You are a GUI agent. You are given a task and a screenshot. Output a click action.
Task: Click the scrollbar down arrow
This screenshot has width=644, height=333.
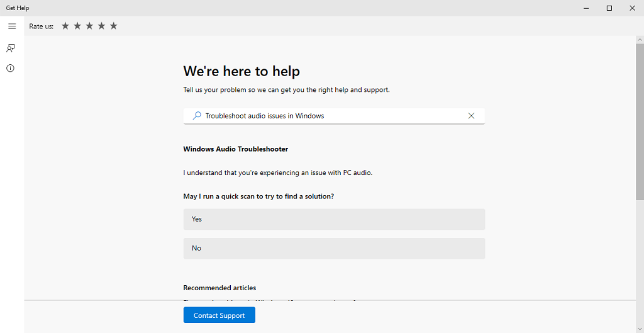[640, 328]
